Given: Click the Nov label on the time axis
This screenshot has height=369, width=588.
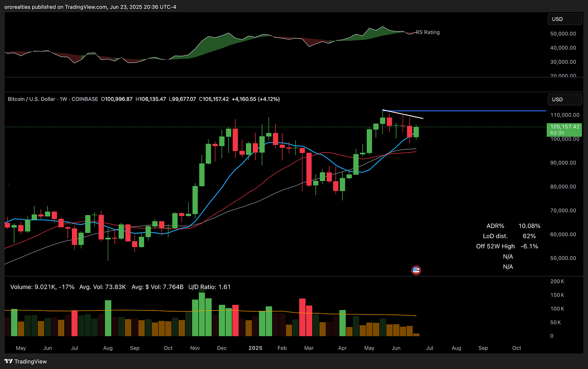Looking at the screenshot, I should coord(195,348).
